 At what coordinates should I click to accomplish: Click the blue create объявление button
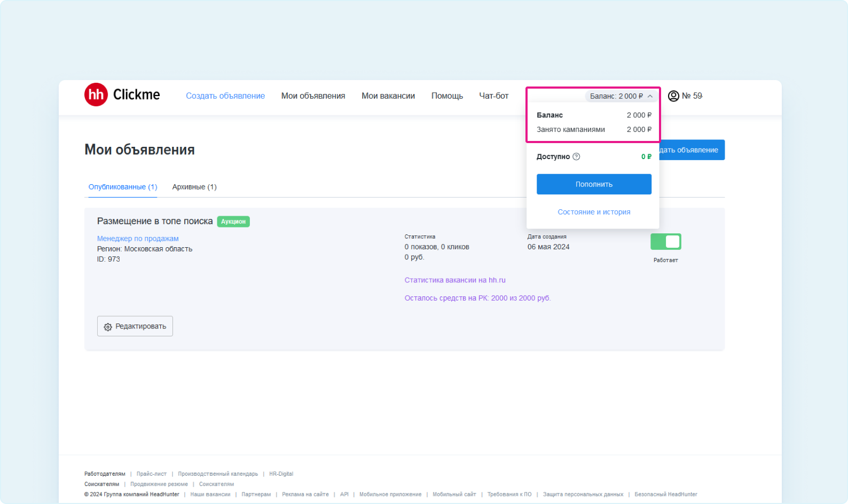(692, 150)
